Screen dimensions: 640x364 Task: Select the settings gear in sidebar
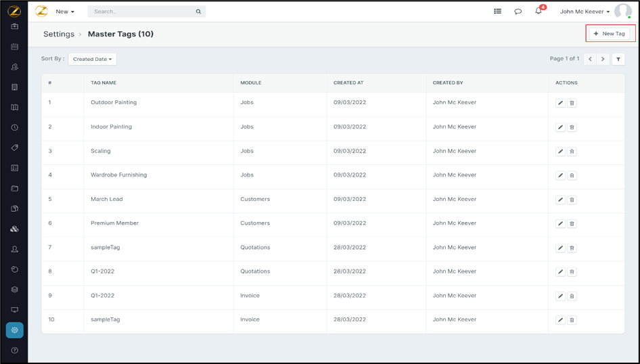pos(14,330)
